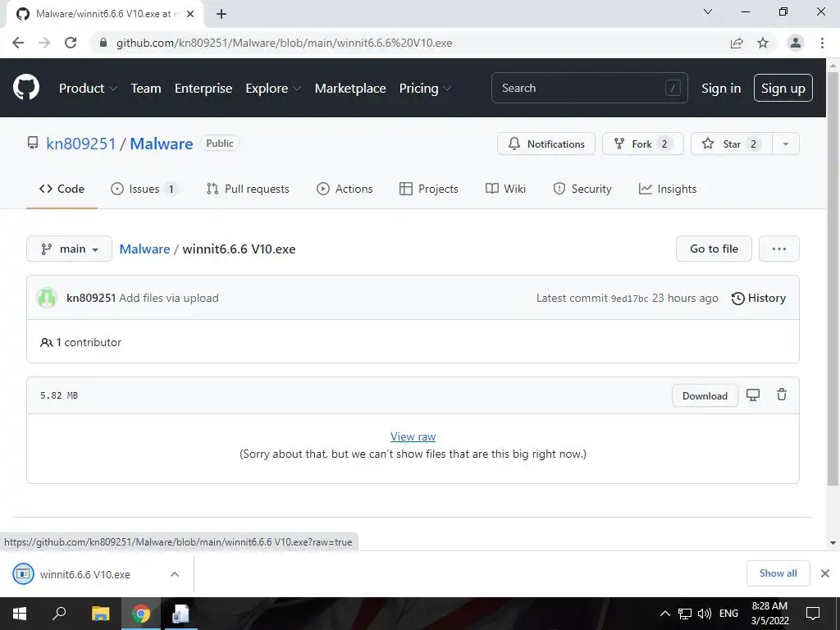Click the open-with-desktop monitor icon
The width and height of the screenshot is (840, 630).
(x=753, y=395)
